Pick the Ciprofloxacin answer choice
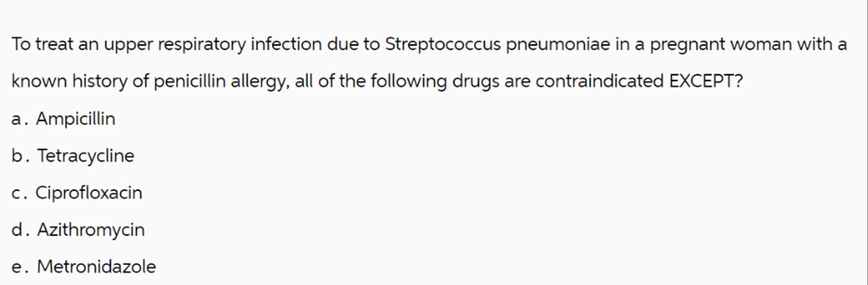The width and height of the screenshot is (868, 285). (x=89, y=193)
